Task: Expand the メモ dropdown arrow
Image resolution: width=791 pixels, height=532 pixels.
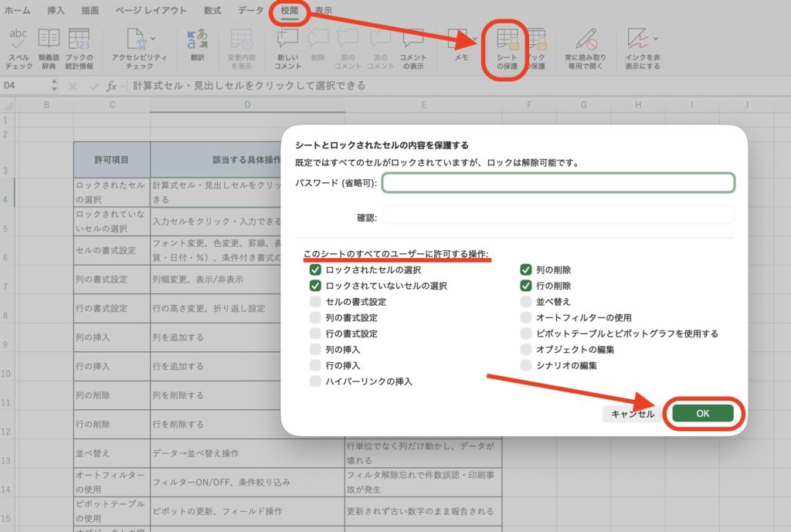Action: [476, 37]
